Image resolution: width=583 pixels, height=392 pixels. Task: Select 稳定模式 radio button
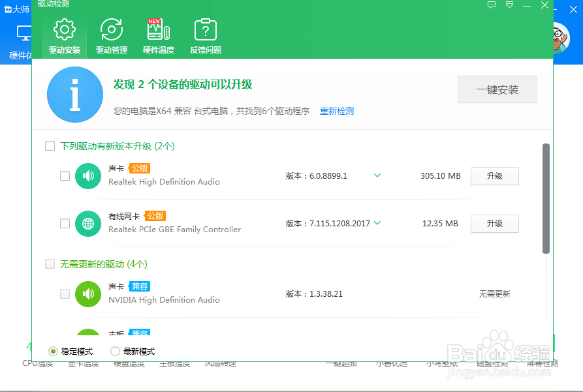coord(53,351)
